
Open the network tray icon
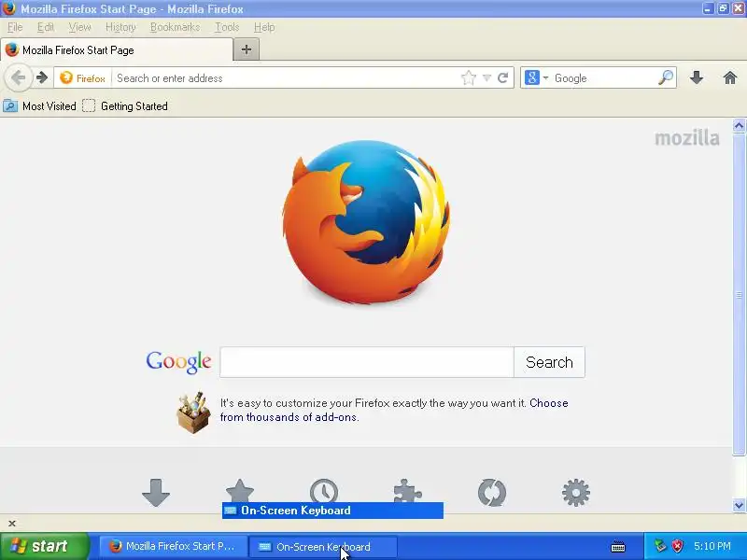[660, 546]
